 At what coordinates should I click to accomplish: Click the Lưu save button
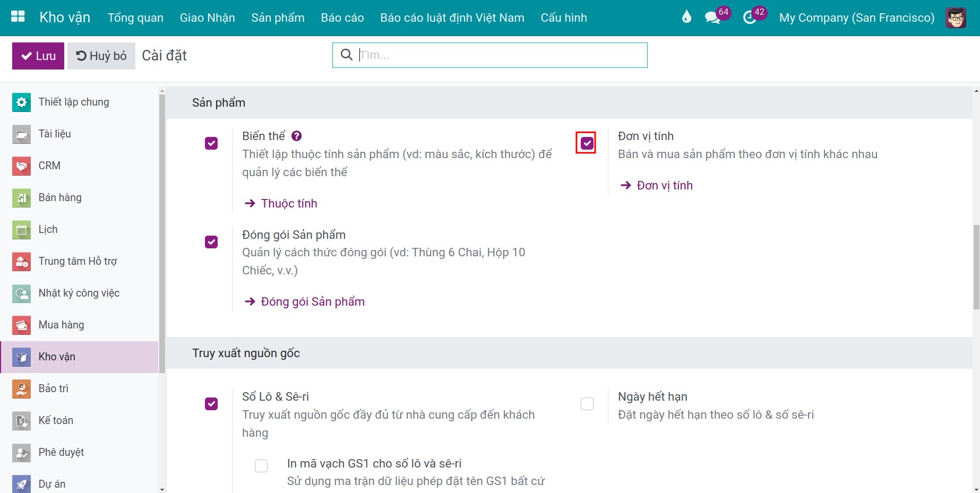38,56
